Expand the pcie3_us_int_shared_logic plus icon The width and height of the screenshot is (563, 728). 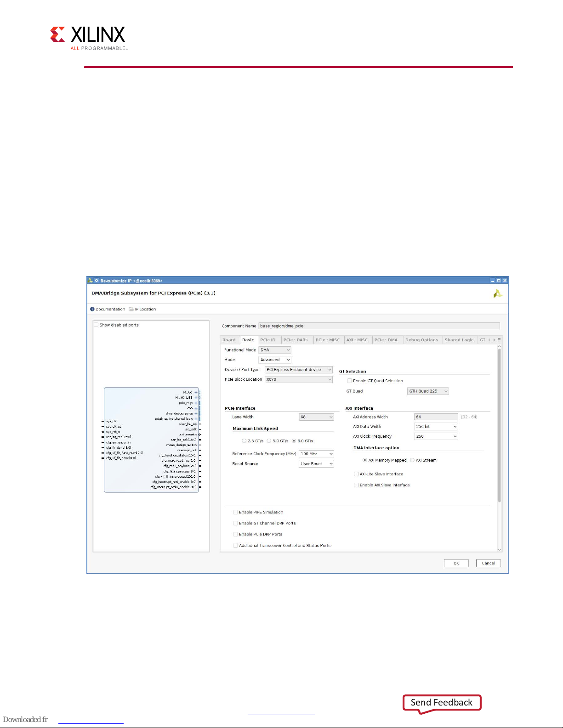pos(196,419)
